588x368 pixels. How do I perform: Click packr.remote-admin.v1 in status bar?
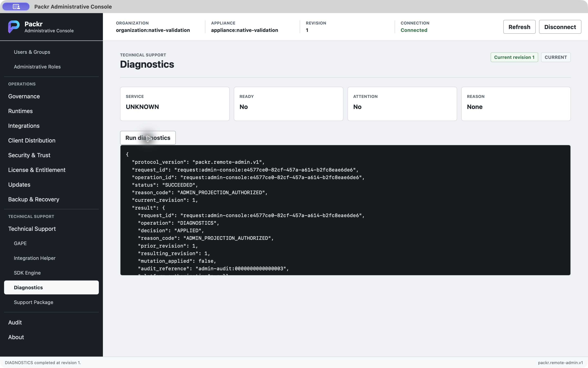pos(560,363)
